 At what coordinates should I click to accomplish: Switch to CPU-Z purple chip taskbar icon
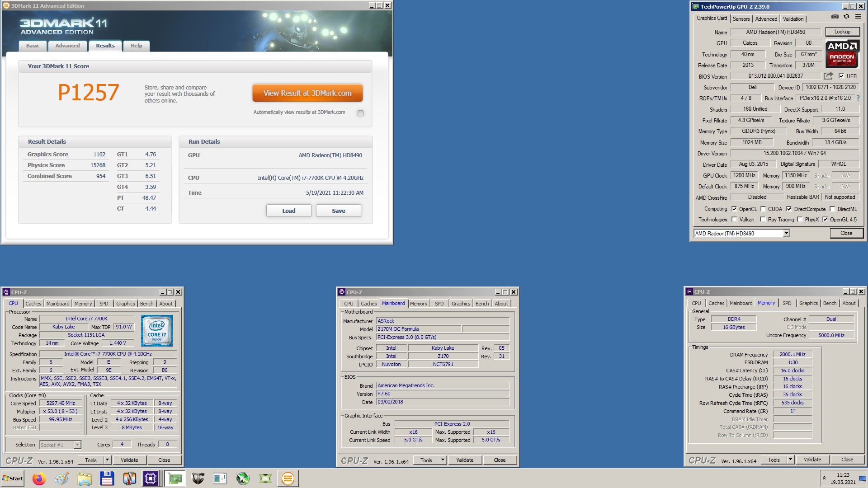click(x=151, y=478)
